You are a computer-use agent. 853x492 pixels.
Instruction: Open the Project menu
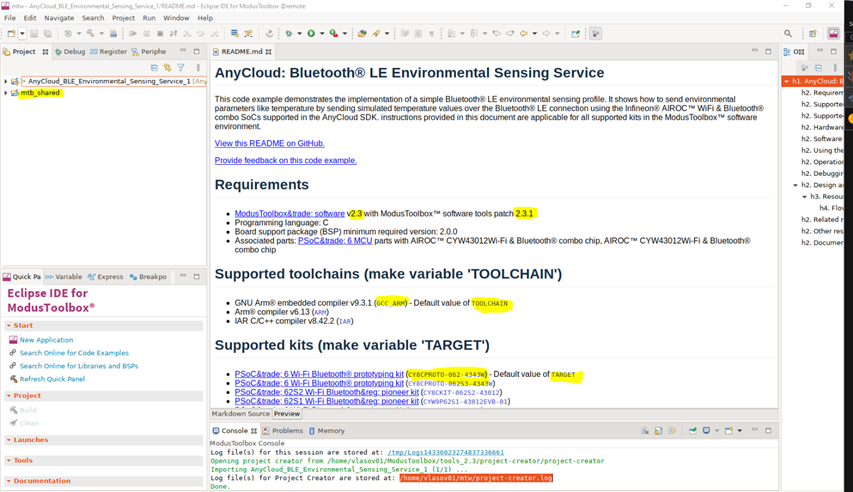(x=123, y=18)
